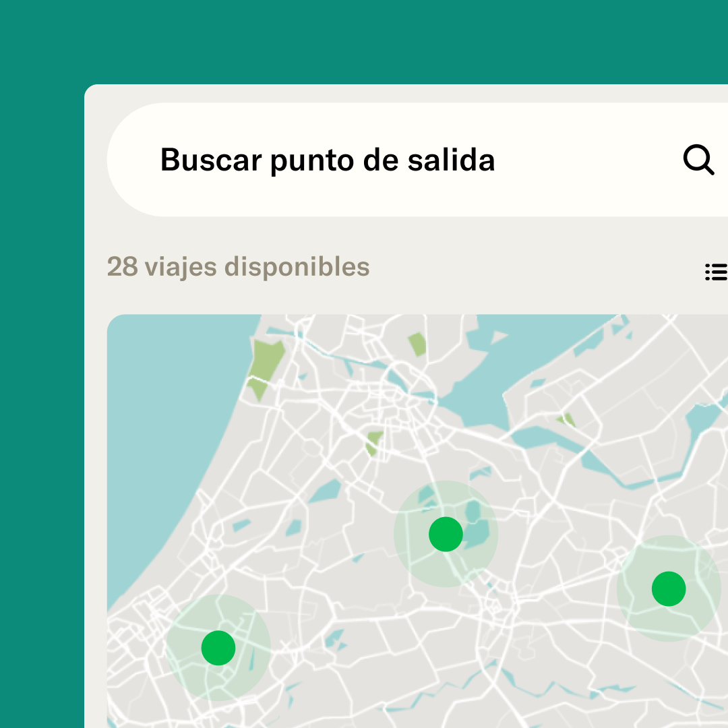Click the small green park at map top

[418, 344]
